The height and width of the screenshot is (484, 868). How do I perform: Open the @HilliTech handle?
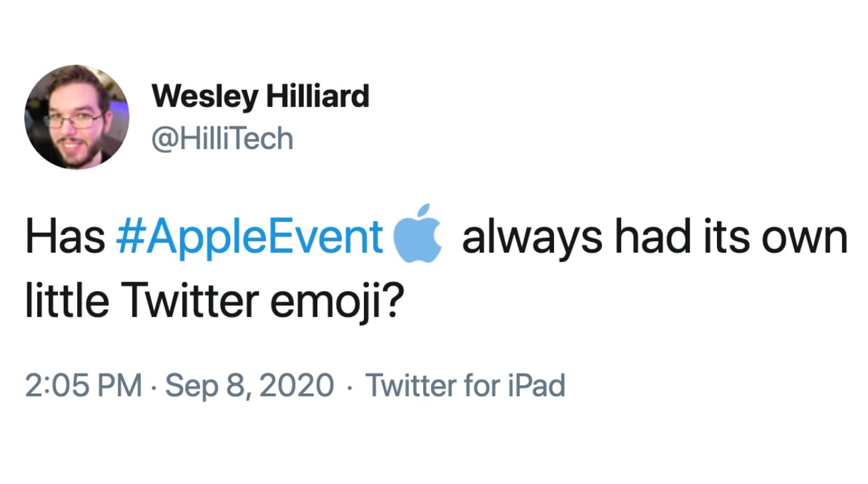point(222,139)
